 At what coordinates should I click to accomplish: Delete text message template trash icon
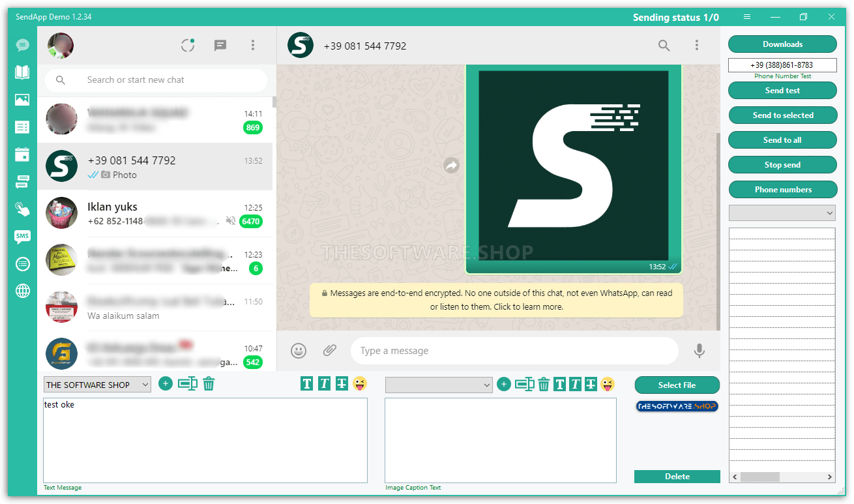coord(209,384)
